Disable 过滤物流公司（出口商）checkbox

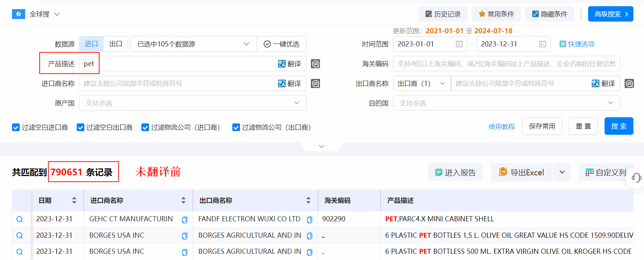pyautogui.click(x=236, y=127)
